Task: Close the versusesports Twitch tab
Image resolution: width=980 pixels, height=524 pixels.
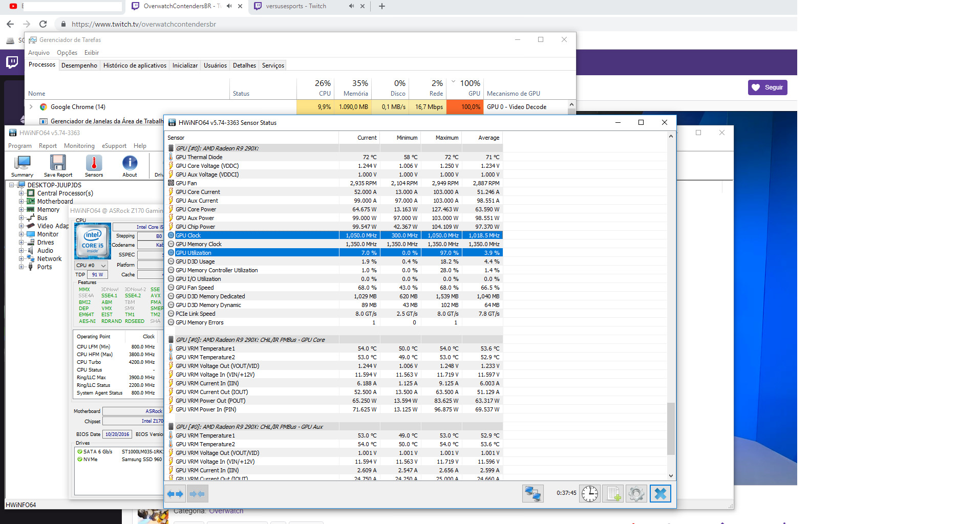Action: click(x=363, y=6)
